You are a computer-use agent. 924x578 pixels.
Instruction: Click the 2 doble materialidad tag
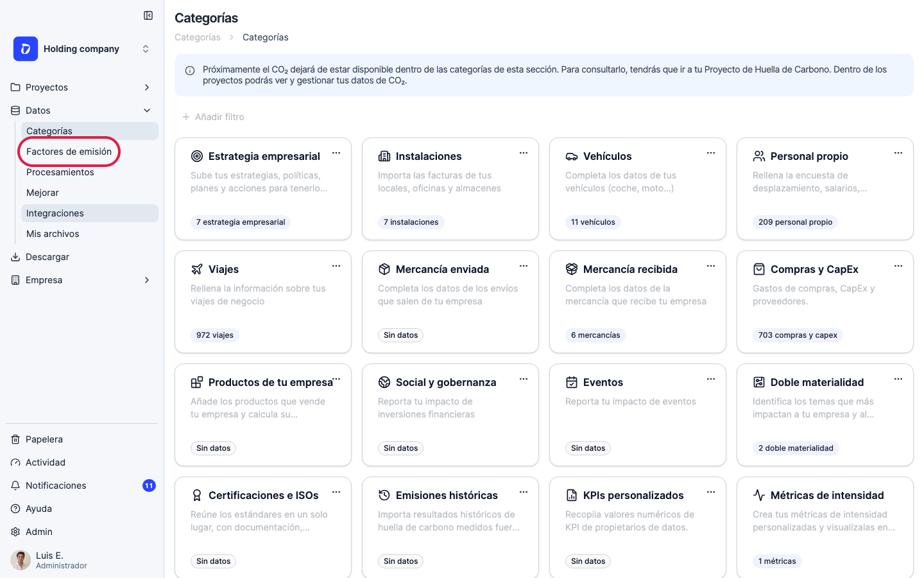tap(796, 448)
